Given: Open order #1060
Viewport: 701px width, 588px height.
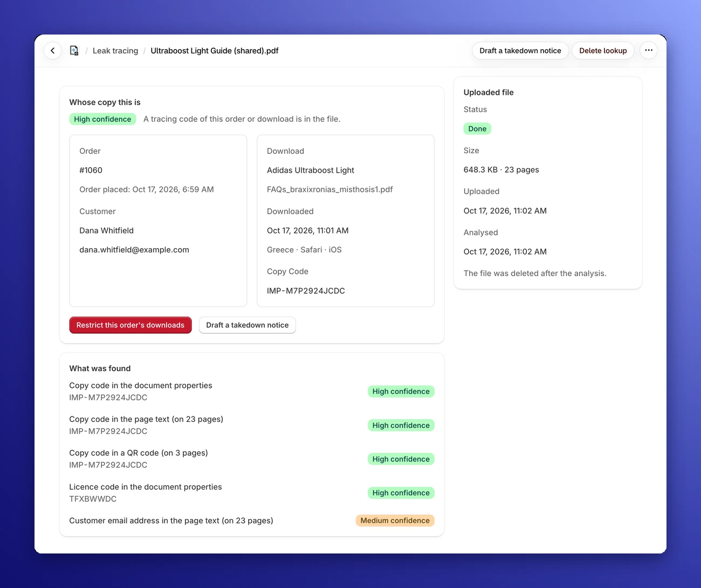Looking at the screenshot, I should tap(91, 170).
